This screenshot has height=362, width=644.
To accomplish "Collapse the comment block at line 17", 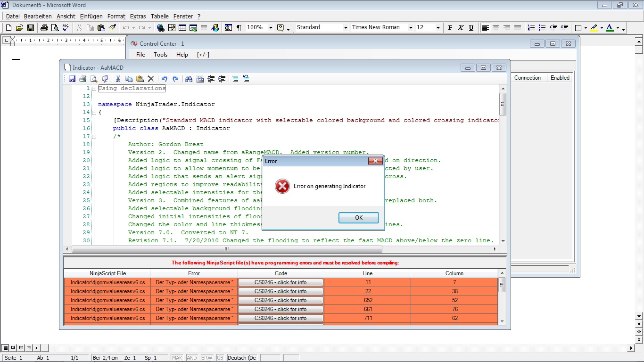I will [94, 137].
